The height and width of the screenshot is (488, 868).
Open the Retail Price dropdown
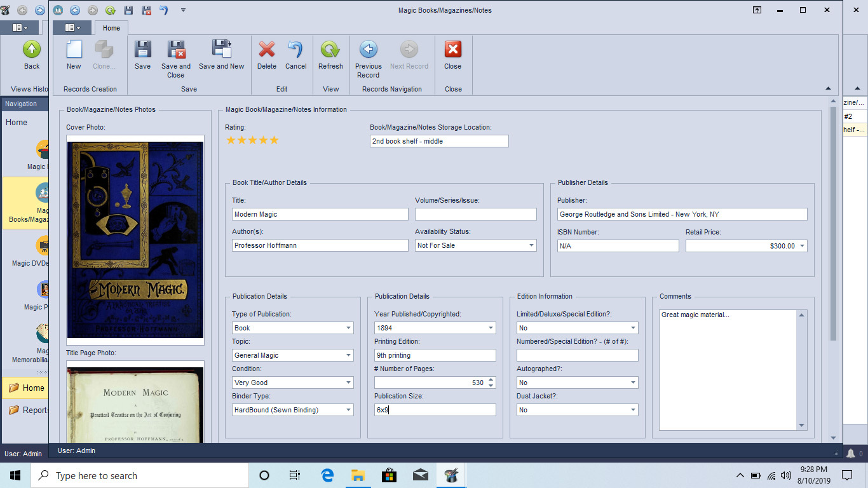802,246
